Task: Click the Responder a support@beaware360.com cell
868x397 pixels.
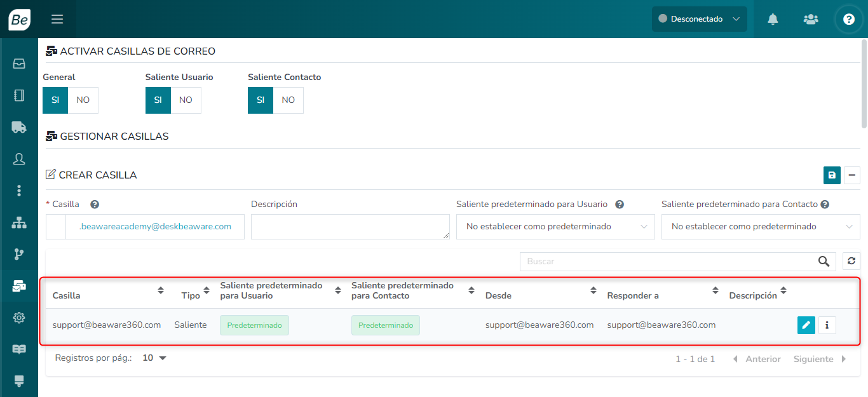Action: [x=661, y=325]
